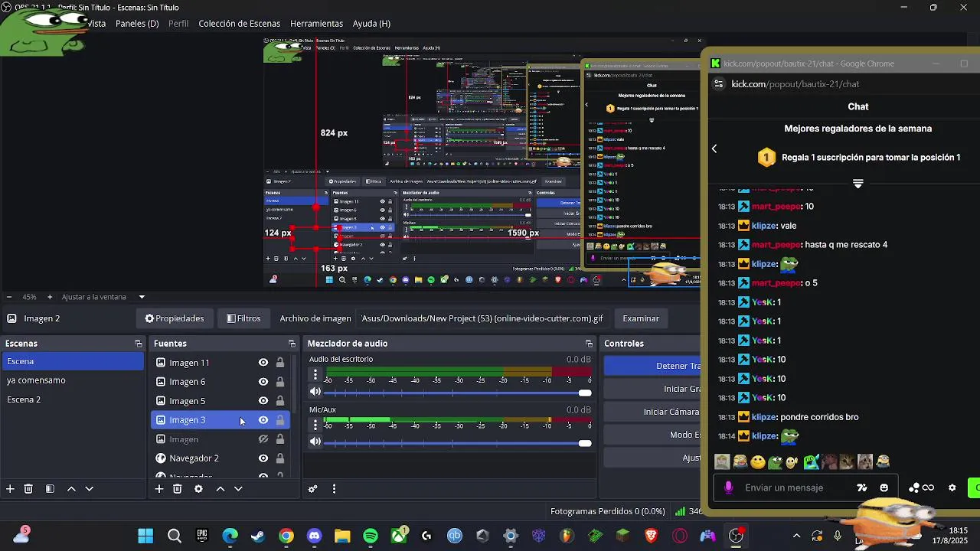Adjust Audio del escritorio volume slider
The height and width of the screenshot is (551, 980).
(x=458, y=393)
